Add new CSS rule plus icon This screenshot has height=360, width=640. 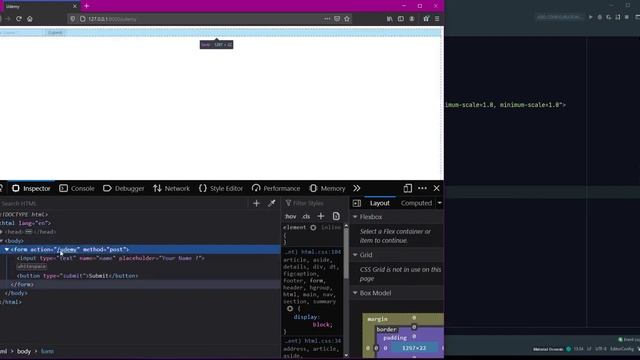[x=321, y=216]
